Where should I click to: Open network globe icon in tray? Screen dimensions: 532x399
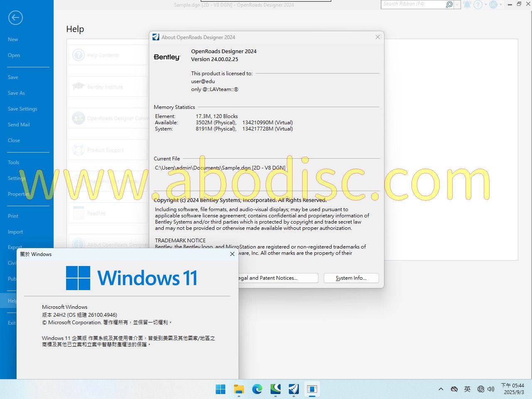[481, 389]
